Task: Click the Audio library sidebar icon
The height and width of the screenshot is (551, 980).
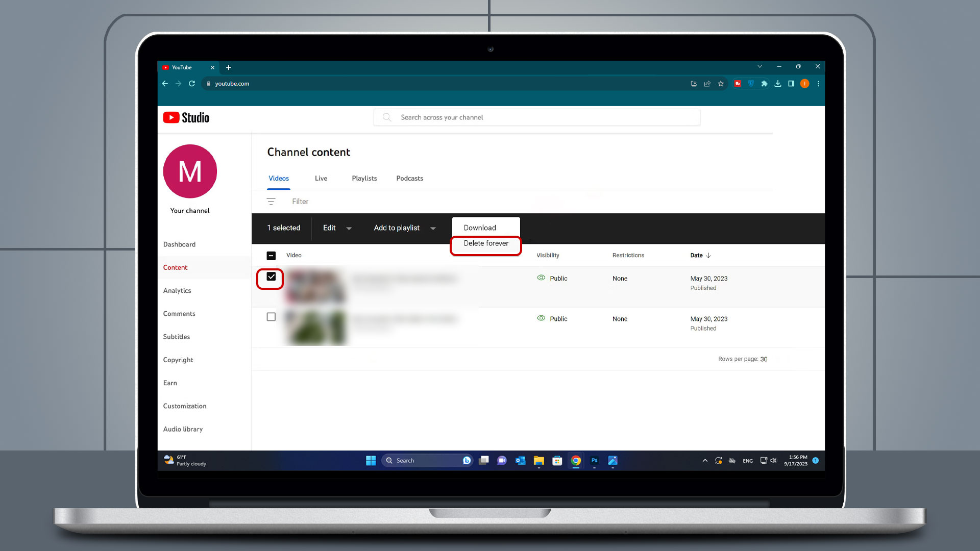Action: pyautogui.click(x=183, y=429)
